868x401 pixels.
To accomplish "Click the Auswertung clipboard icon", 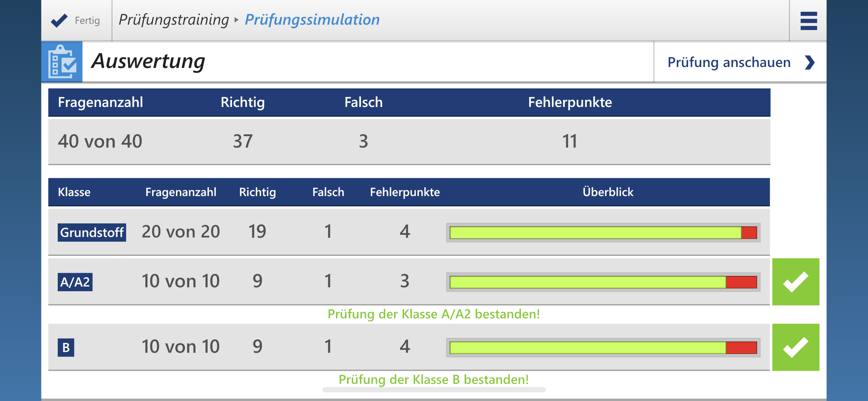I will tap(62, 61).
